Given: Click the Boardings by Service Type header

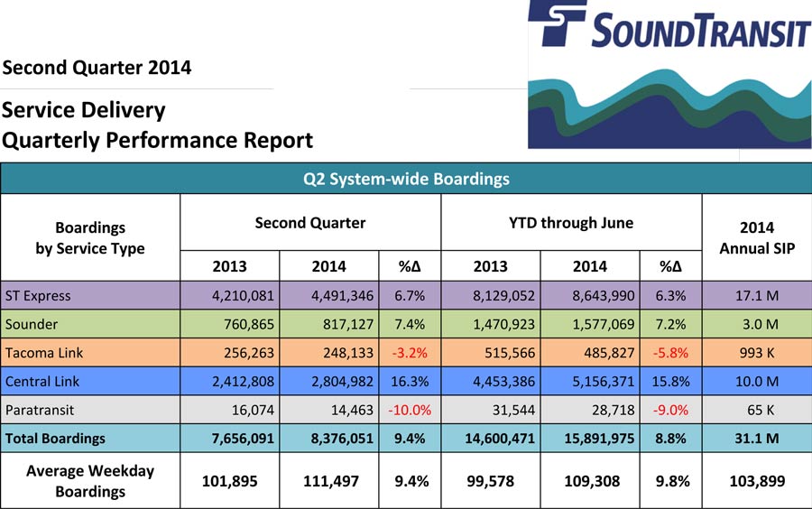Looking at the screenshot, I should (90, 237).
